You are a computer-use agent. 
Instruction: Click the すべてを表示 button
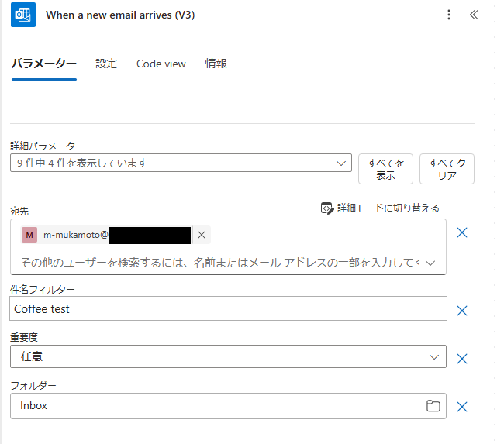point(385,169)
